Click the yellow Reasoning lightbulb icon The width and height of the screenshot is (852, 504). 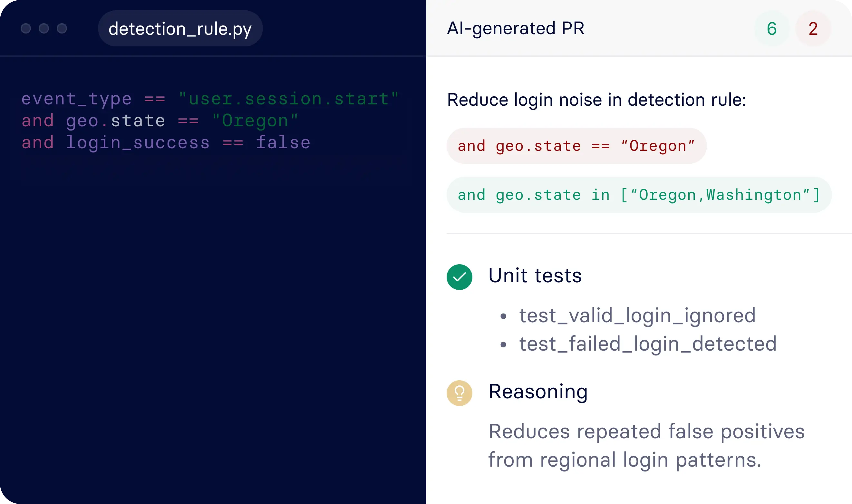(x=459, y=393)
